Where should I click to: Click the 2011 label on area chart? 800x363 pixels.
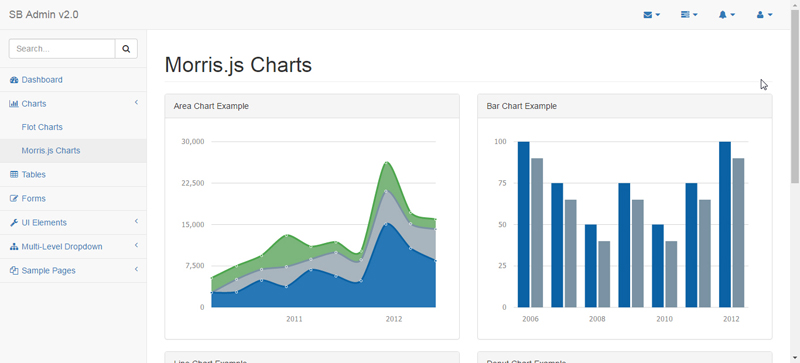point(294,319)
